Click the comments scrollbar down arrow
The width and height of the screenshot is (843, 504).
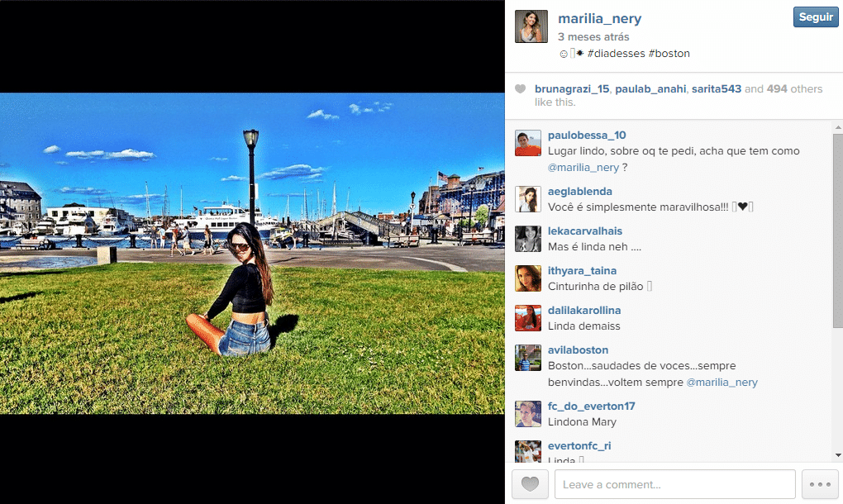pyautogui.click(x=837, y=455)
